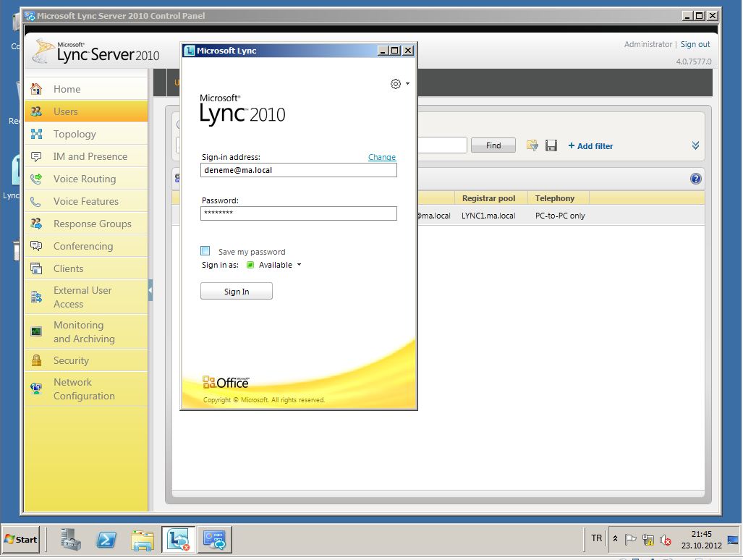
Task: Sort by Telephony column header
Action: [559, 198]
